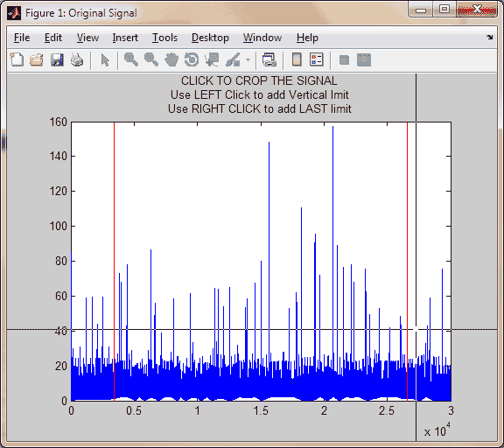Open the Tools menu
The height and width of the screenshot is (448, 504).
point(164,38)
